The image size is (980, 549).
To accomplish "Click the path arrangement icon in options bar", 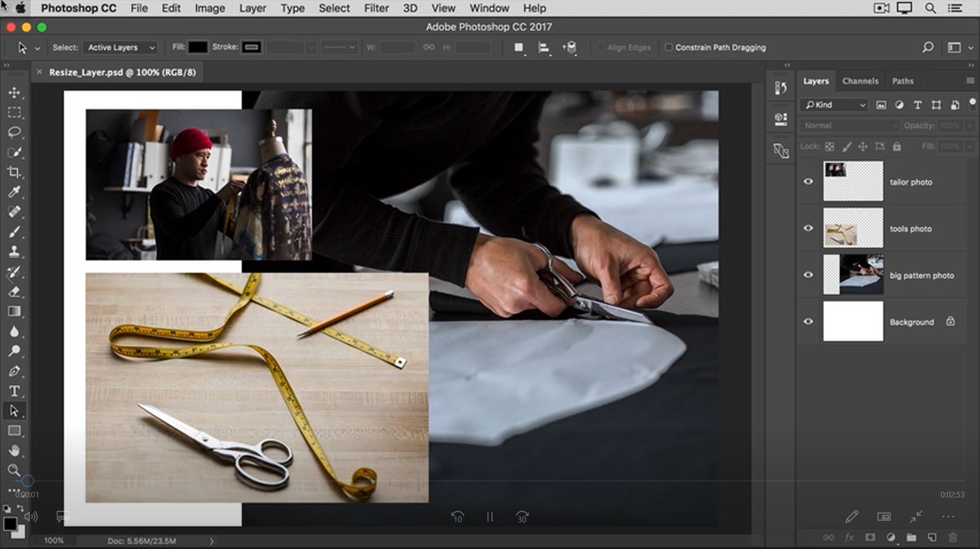I will tap(570, 47).
